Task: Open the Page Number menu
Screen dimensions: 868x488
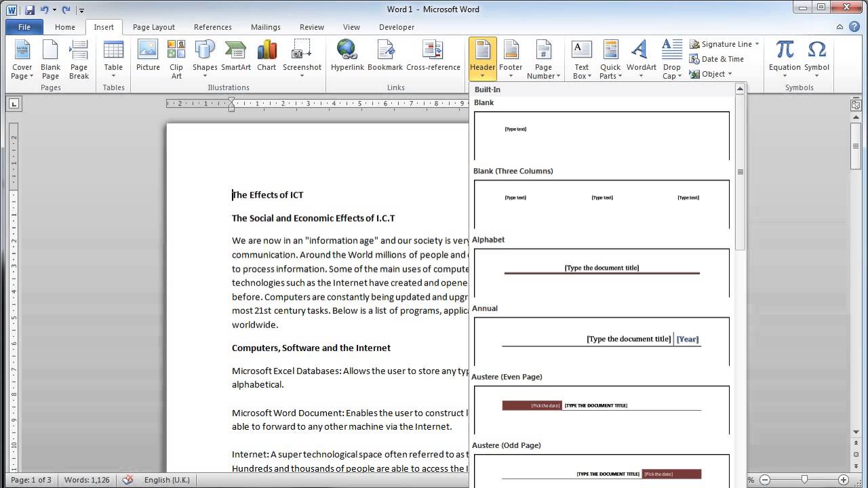Action: [544, 60]
